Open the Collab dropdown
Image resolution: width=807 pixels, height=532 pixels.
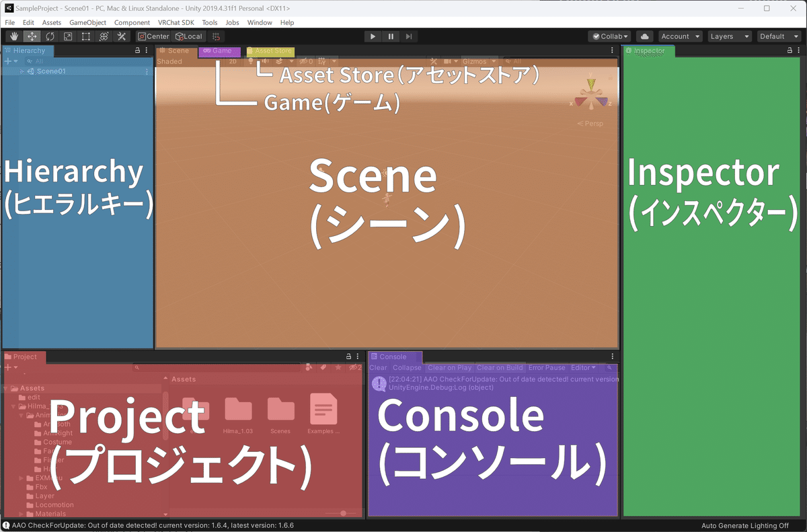(x=610, y=36)
